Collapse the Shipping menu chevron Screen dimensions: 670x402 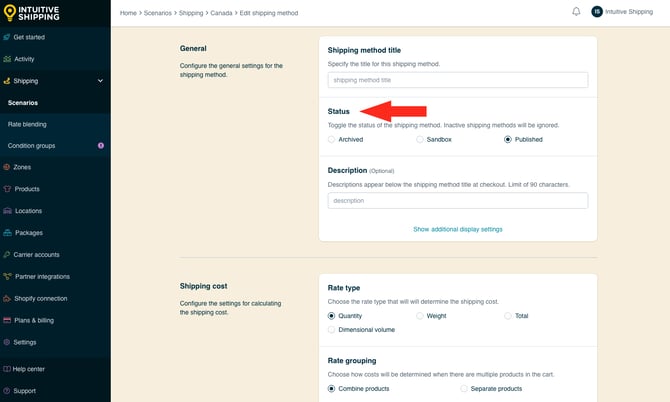point(100,81)
